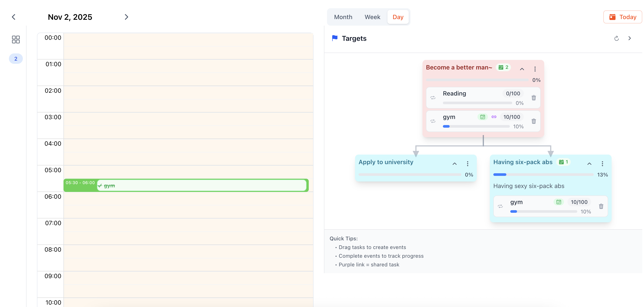Click the Become a better man~ title
This screenshot has height=307, width=644.
[x=459, y=67]
